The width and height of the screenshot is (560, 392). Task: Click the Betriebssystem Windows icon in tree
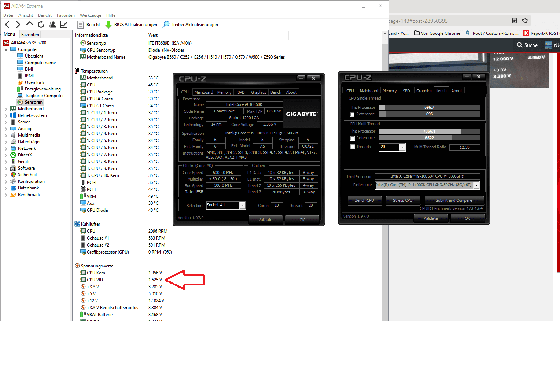pyautogui.click(x=13, y=115)
